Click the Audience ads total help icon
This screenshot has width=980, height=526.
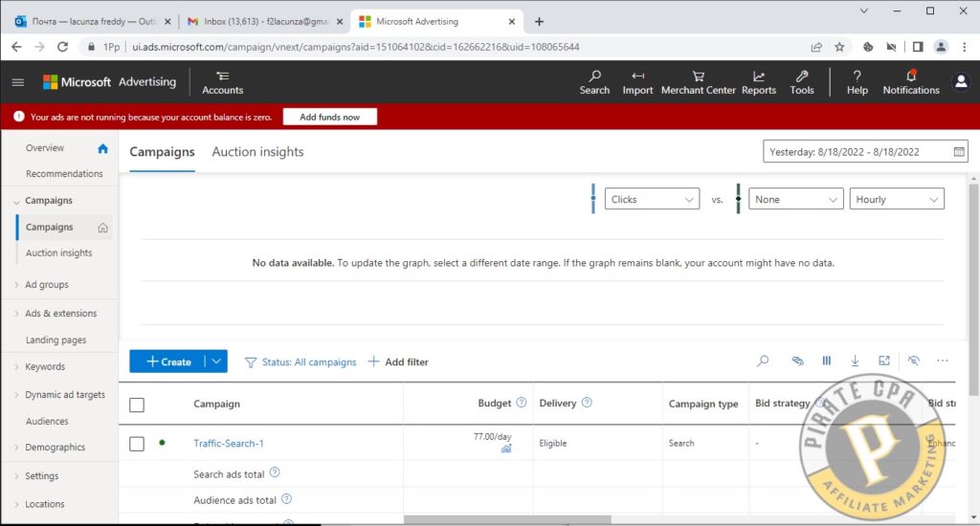286,499
